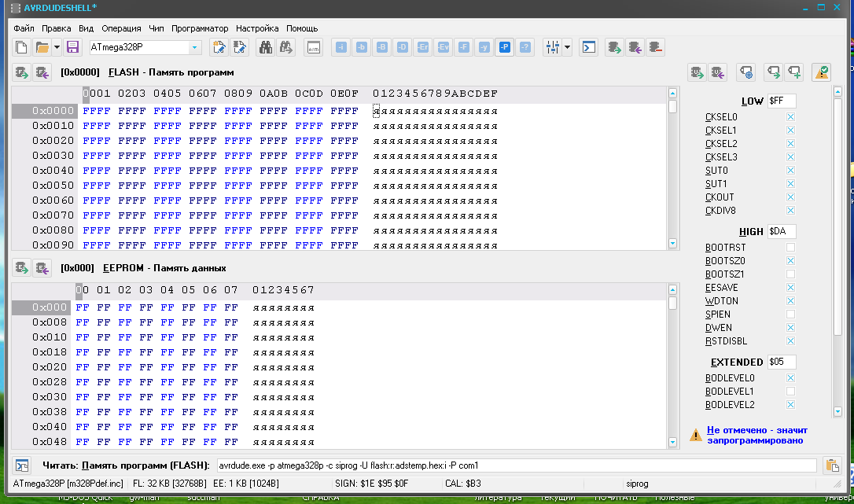Viewport: 854px width, 504px height.
Task: Click the write EEPROM icon with purple arrow
Action: point(42,268)
